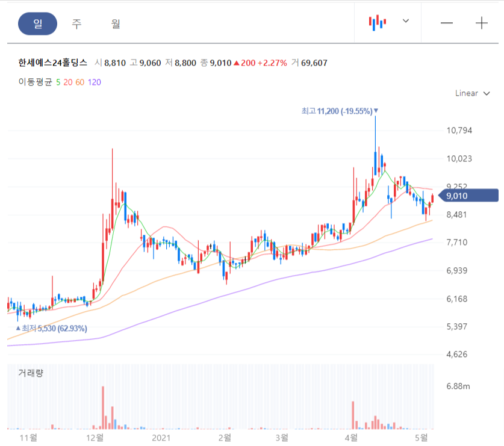Viewport: 504px width, 446px height.
Task: Click the 8,481 price axis label
Action: click(456, 215)
